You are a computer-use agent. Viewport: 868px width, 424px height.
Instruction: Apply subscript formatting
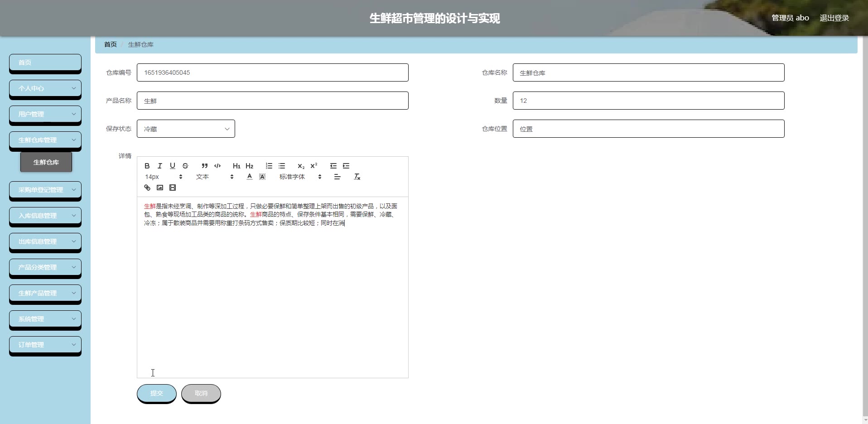pyautogui.click(x=301, y=166)
